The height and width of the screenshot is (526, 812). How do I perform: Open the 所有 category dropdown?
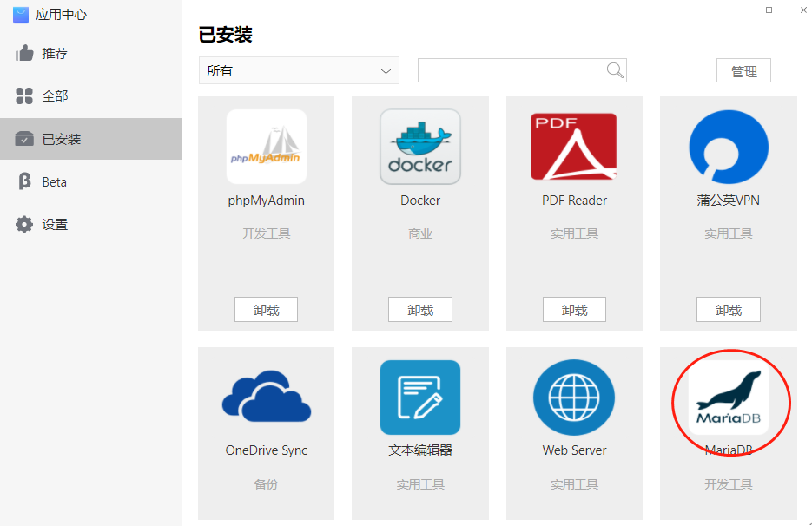pyautogui.click(x=298, y=70)
